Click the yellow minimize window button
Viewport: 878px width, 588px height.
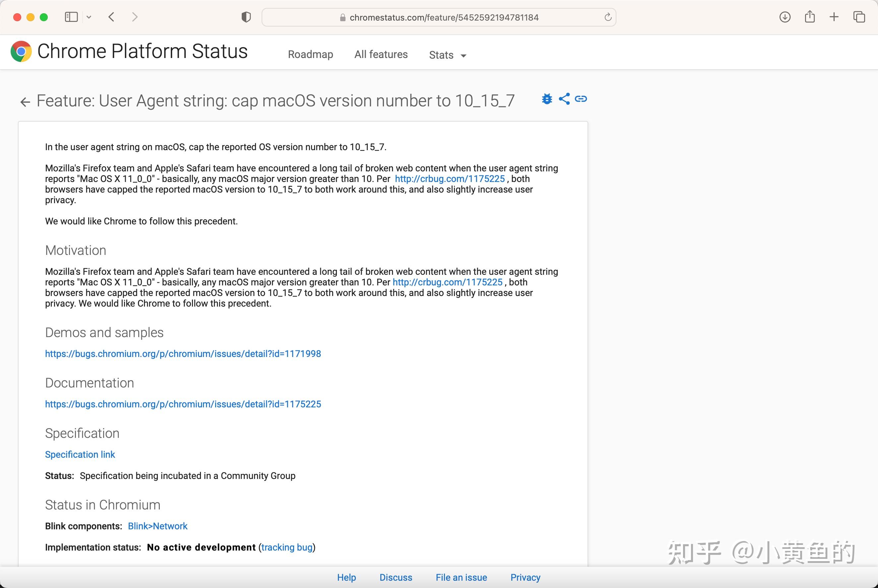[x=31, y=17]
